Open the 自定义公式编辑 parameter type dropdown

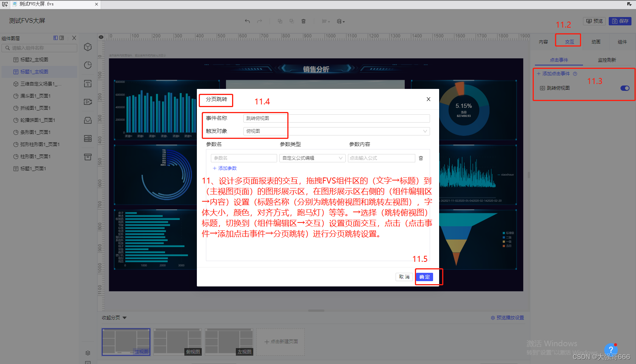[x=312, y=158]
